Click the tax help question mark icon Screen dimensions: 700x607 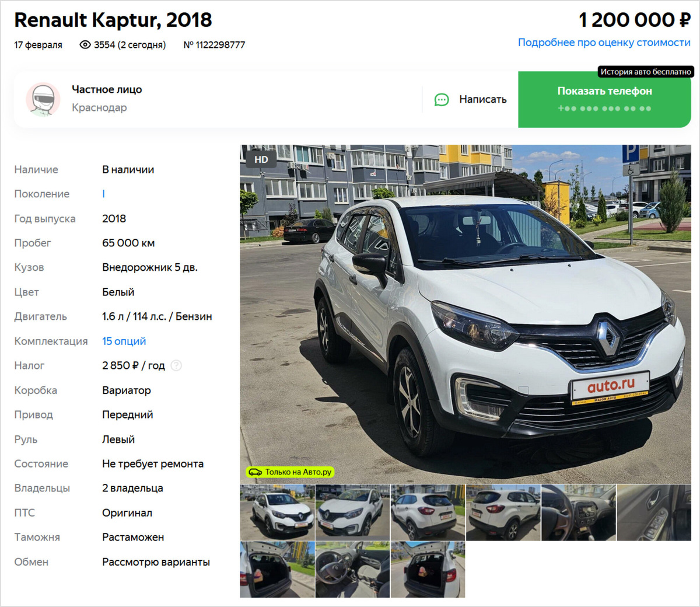[x=176, y=365]
